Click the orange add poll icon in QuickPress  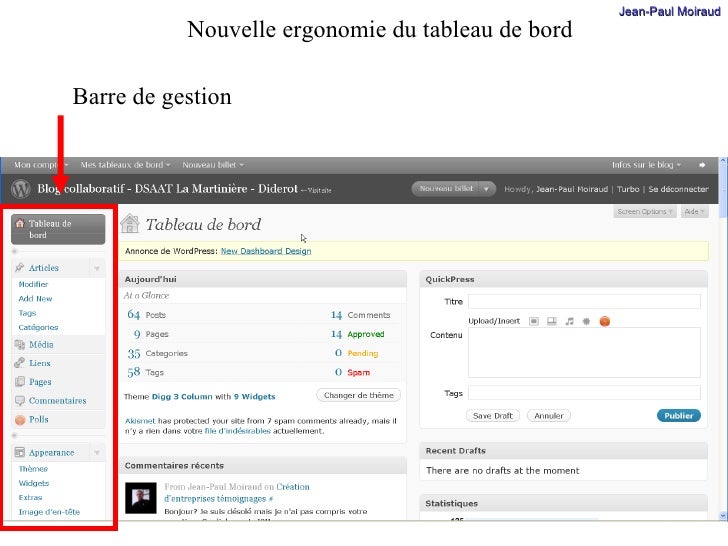[x=604, y=321]
